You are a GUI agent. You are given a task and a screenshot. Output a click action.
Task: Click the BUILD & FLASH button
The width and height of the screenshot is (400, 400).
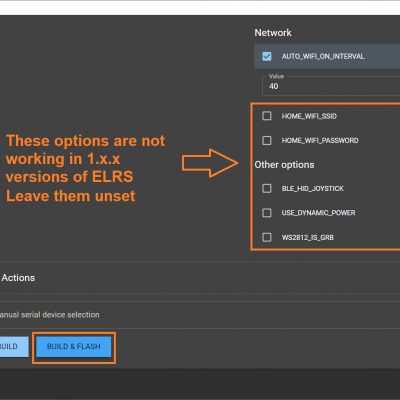74,347
